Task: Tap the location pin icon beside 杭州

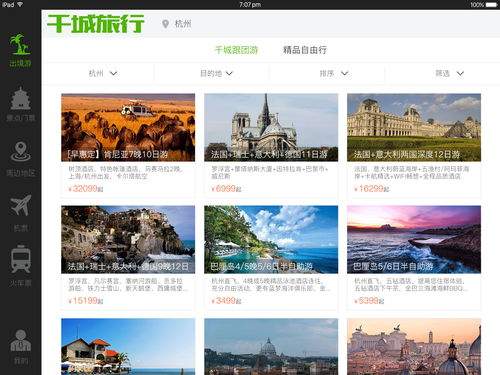Action: click(x=165, y=24)
